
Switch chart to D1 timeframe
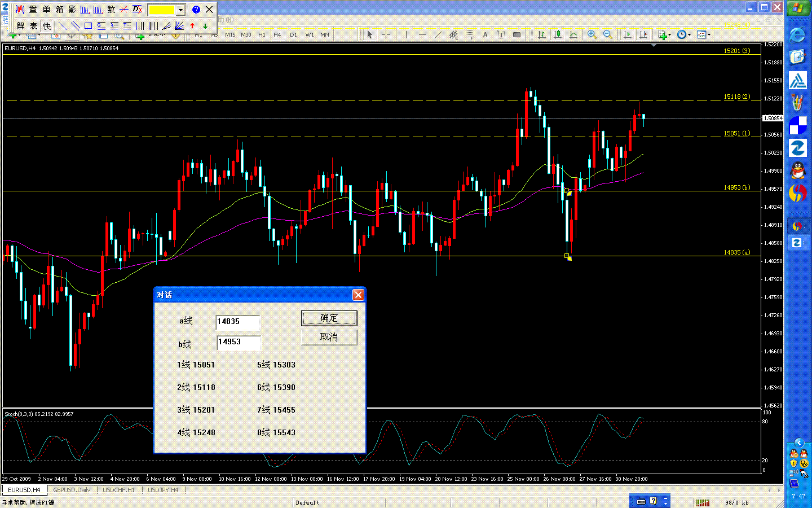pos(293,35)
